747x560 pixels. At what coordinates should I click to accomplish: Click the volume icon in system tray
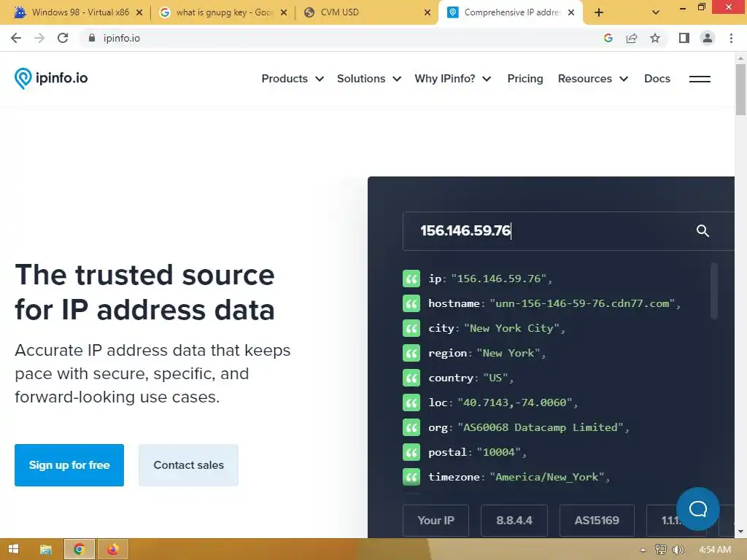(678, 550)
